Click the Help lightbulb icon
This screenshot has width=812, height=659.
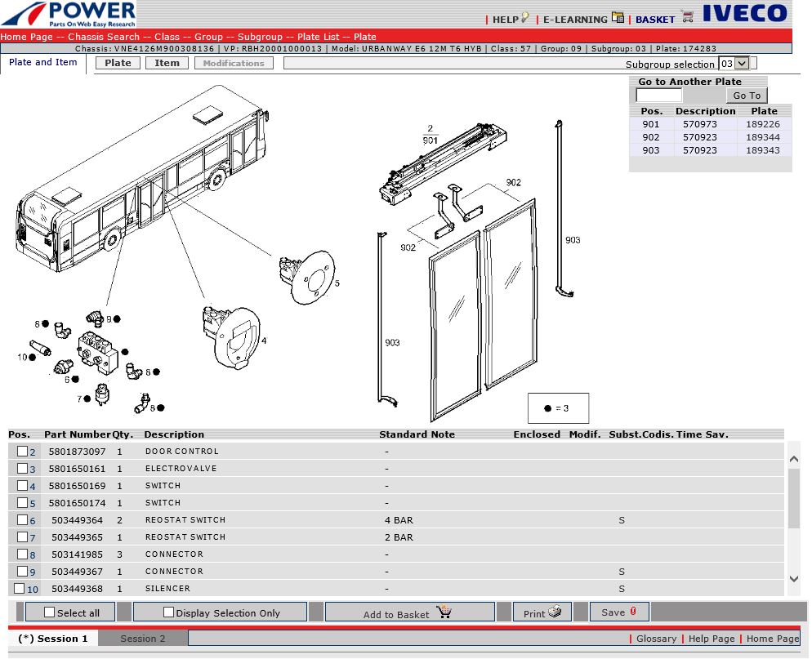click(525, 18)
